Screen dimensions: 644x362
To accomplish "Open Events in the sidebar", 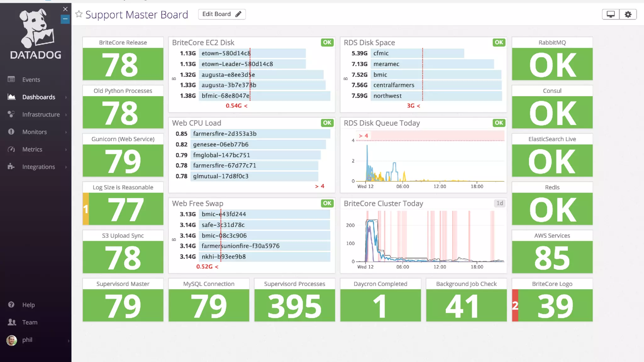I will (x=31, y=80).
